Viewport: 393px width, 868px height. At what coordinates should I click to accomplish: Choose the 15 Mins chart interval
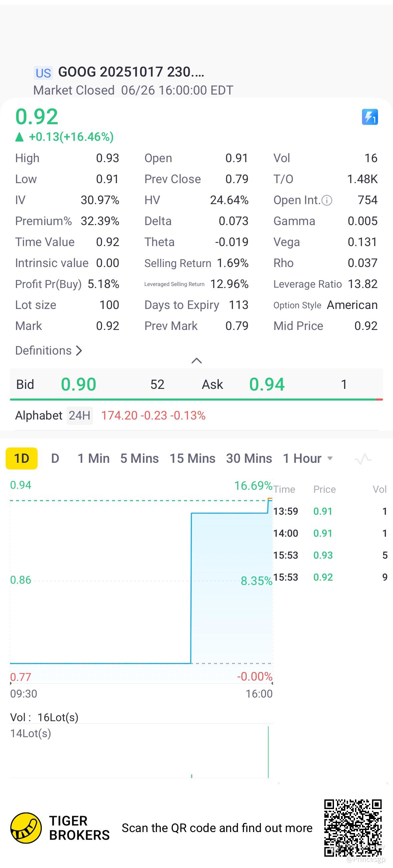[x=192, y=458]
